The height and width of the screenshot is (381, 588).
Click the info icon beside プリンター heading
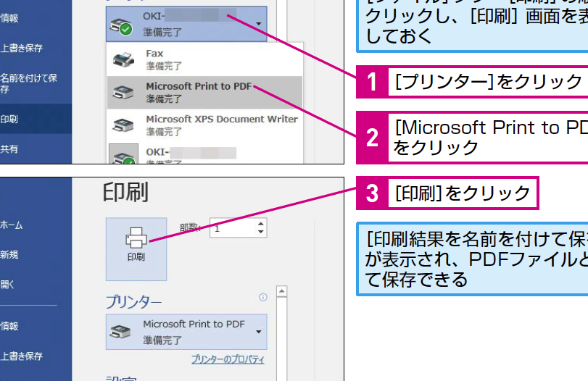pyautogui.click(x=262, y=277)
